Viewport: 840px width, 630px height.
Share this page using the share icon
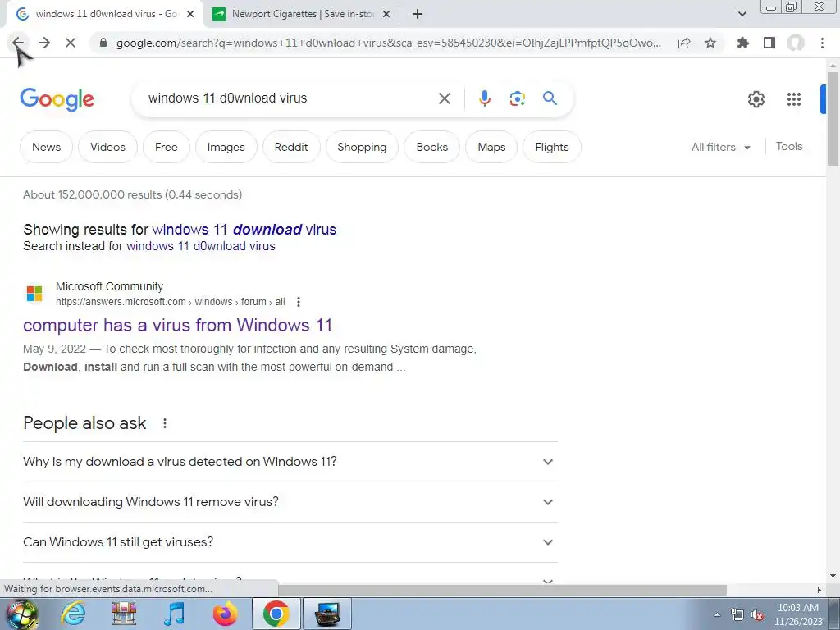pos(684,43)
